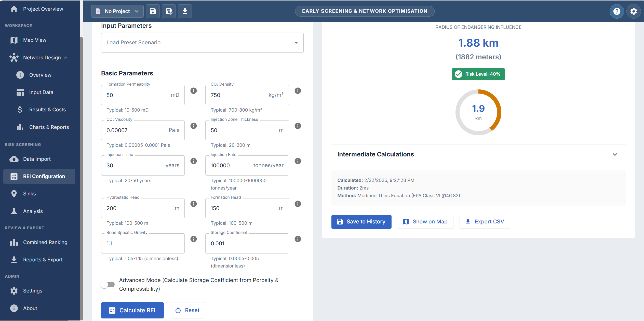Open the top-right settings gear icon

(634, 11)
